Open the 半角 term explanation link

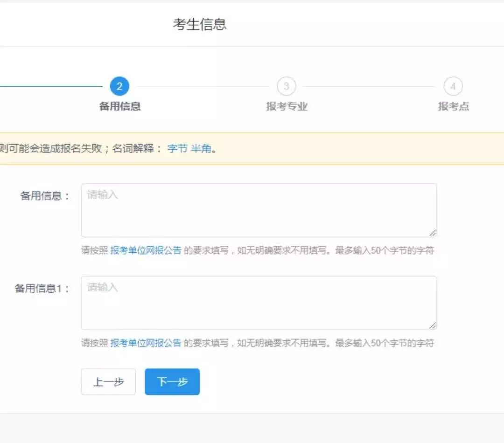click(x=201, y=149)
